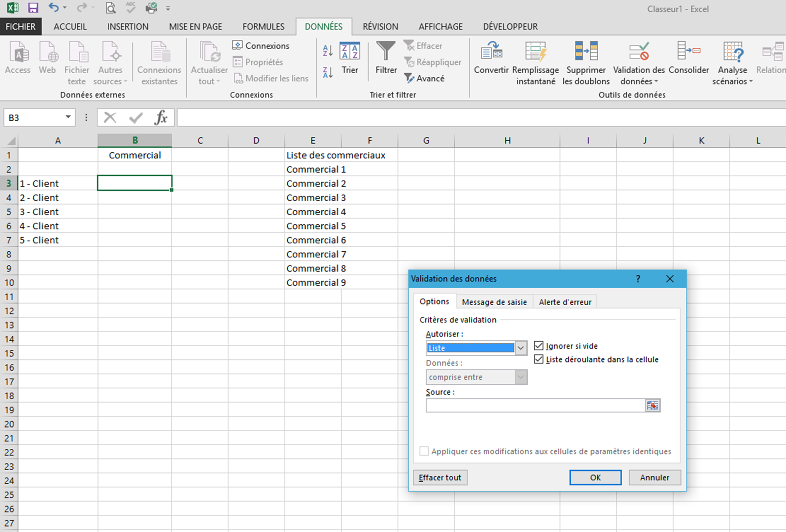Open Connexions existantes
The width and height of the screenshot is (786, 532).
point(159,63)
